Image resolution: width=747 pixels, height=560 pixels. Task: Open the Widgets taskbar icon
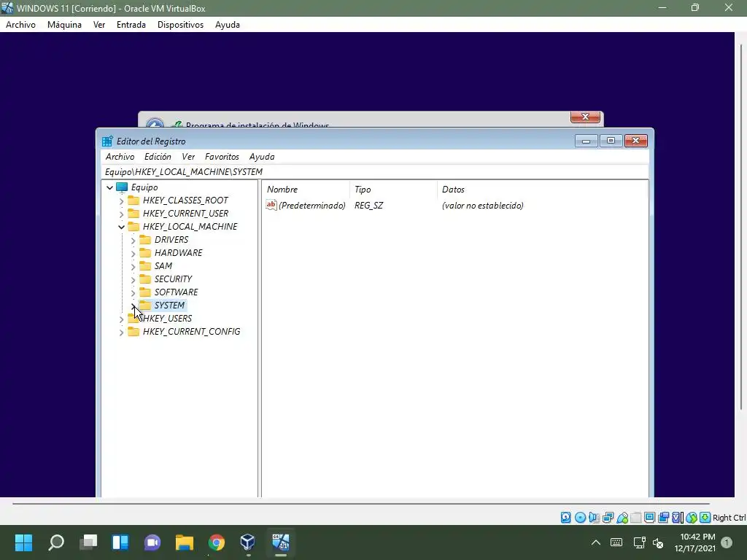point(120,542)
